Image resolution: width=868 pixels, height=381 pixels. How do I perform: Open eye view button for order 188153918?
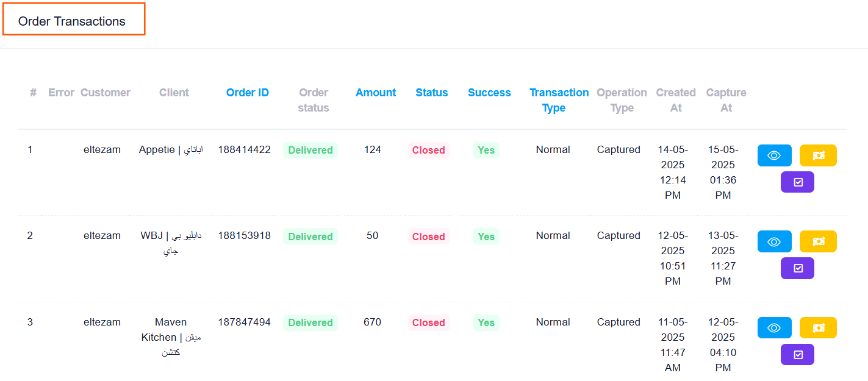click(774, 241)
